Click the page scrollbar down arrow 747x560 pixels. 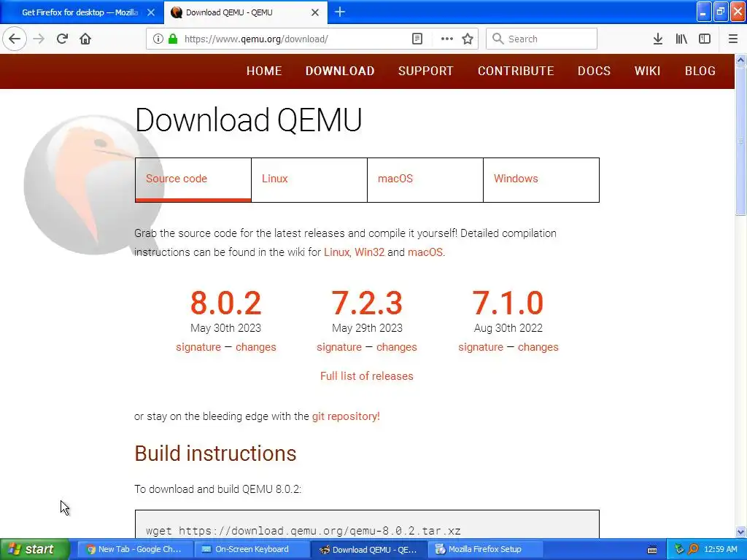[741, 532]
